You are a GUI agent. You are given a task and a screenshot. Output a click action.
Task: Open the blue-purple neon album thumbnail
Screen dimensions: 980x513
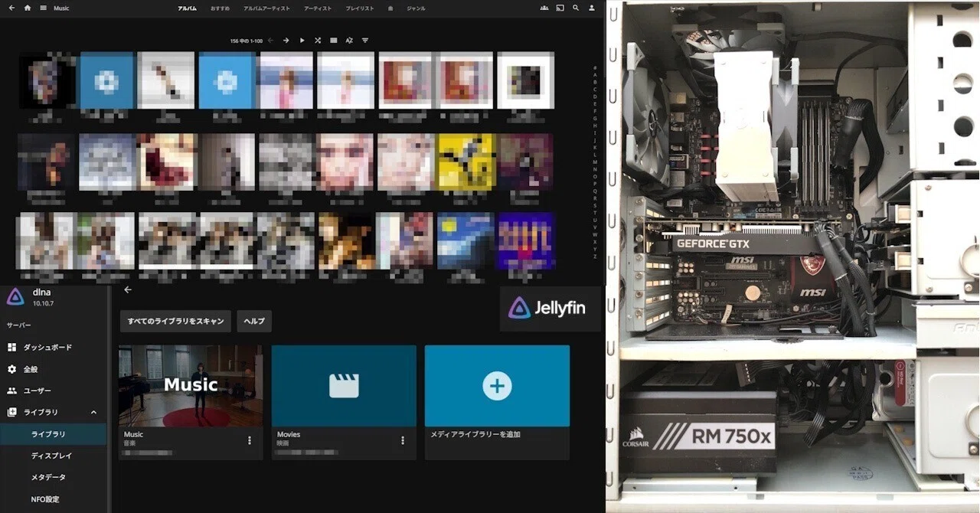(x=525, y=240)
